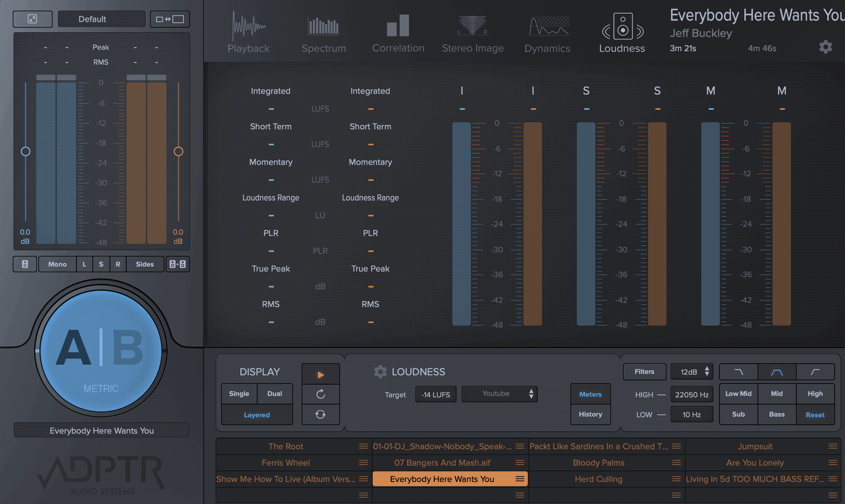Click the orange right gain slider handle
This screenshot has width=845, height=504.
(179, 151)
